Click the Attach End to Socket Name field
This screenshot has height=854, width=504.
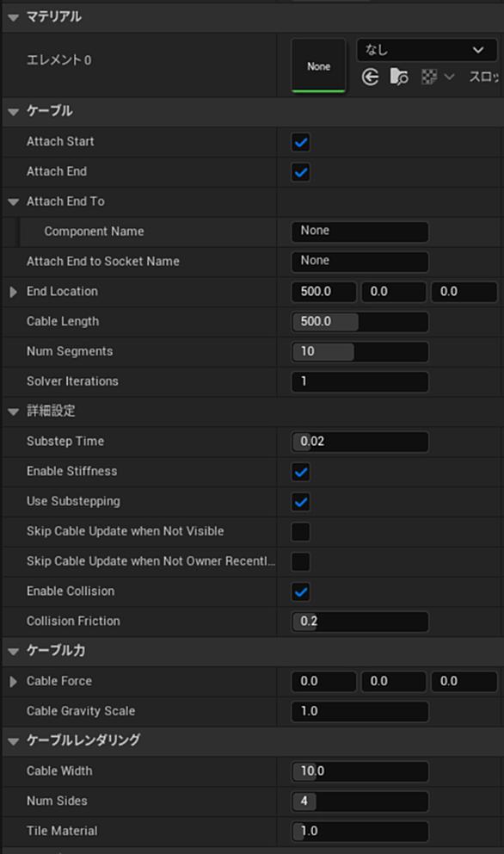coord(360,262)
